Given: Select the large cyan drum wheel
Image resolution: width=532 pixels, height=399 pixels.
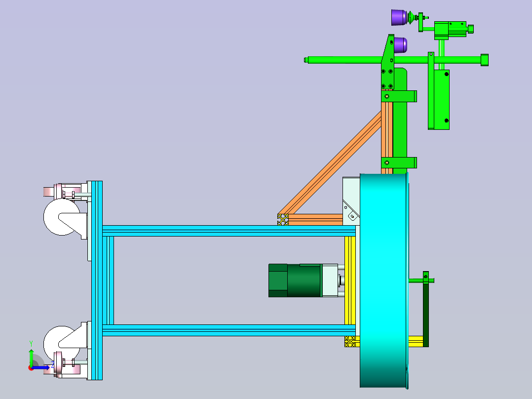Looking at the screenshot, I should point(384,280).
